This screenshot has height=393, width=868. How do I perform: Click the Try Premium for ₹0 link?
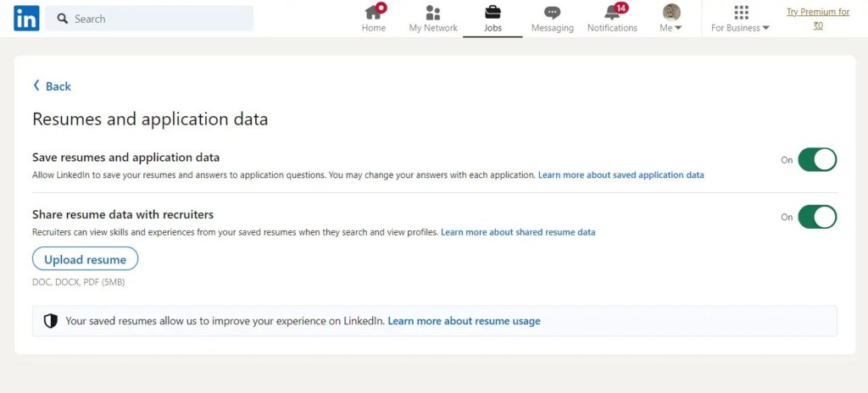click(x=818, y=19)
